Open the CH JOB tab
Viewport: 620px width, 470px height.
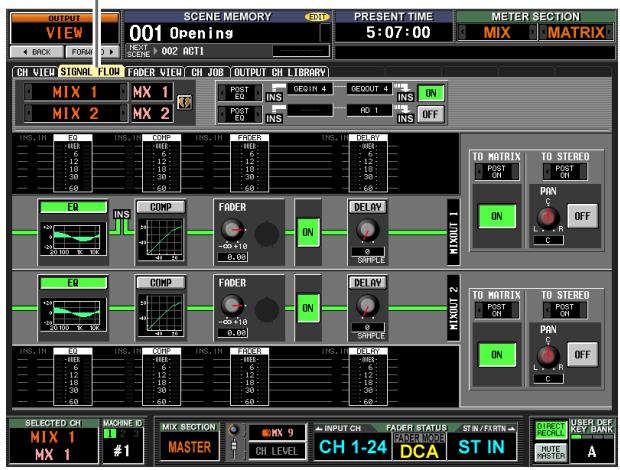point(207,72)
